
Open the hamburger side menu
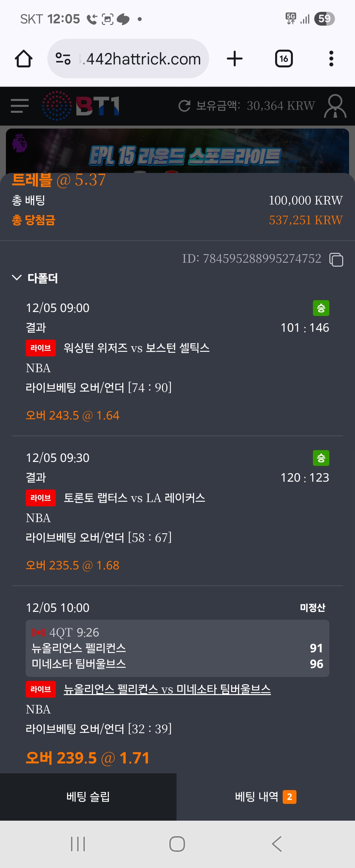click(x=19, y=106)
